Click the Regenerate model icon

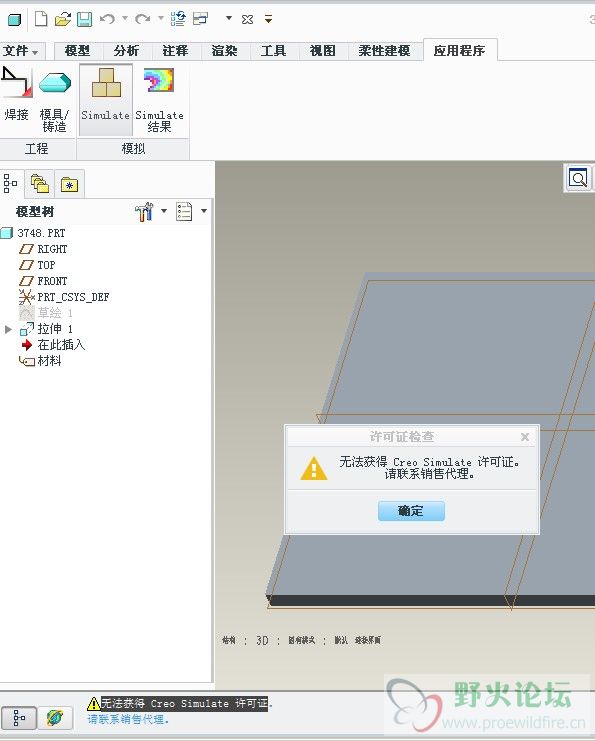click(x=178, y=19)
